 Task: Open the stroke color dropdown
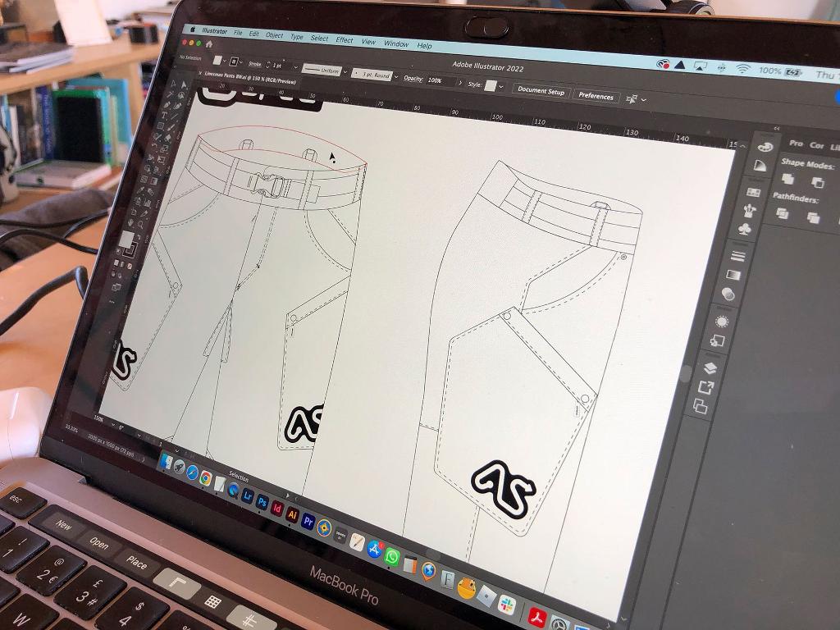click(x=235, y=62)
